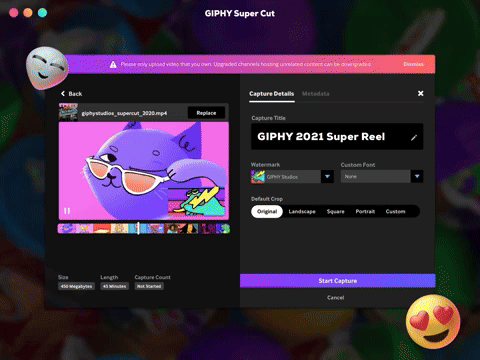Close the Capture Details panel with X
Image resolution: width=480 pixels, height=360 pixels.
[421, 93]
